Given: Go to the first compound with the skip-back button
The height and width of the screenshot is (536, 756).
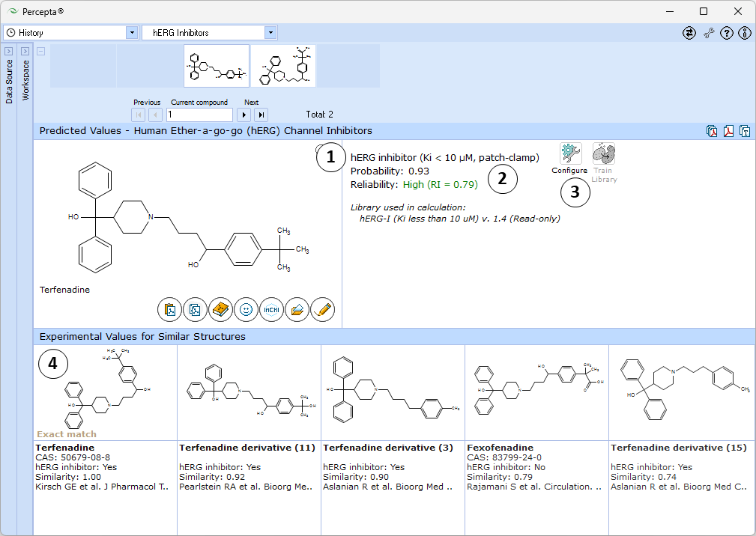Looking at the screenshot, I should pos(139,115).
